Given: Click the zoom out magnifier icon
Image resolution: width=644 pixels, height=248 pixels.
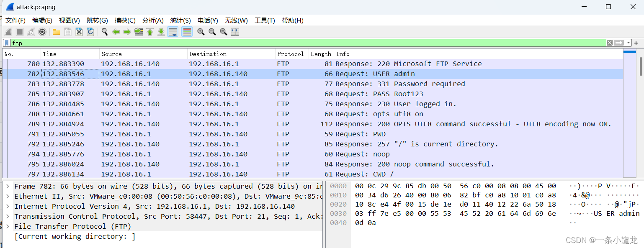Looking at the screenshot, I should click(x=212, y=32).
